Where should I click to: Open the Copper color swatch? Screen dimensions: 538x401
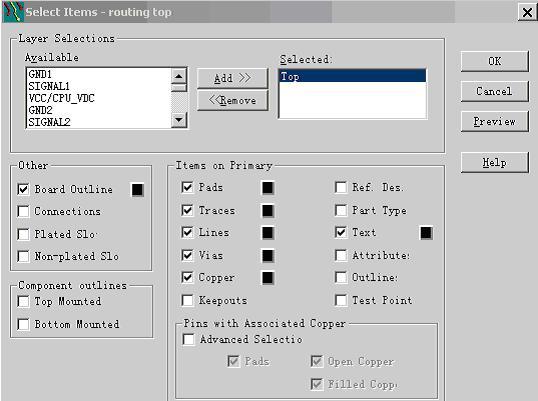click(268, 278)
